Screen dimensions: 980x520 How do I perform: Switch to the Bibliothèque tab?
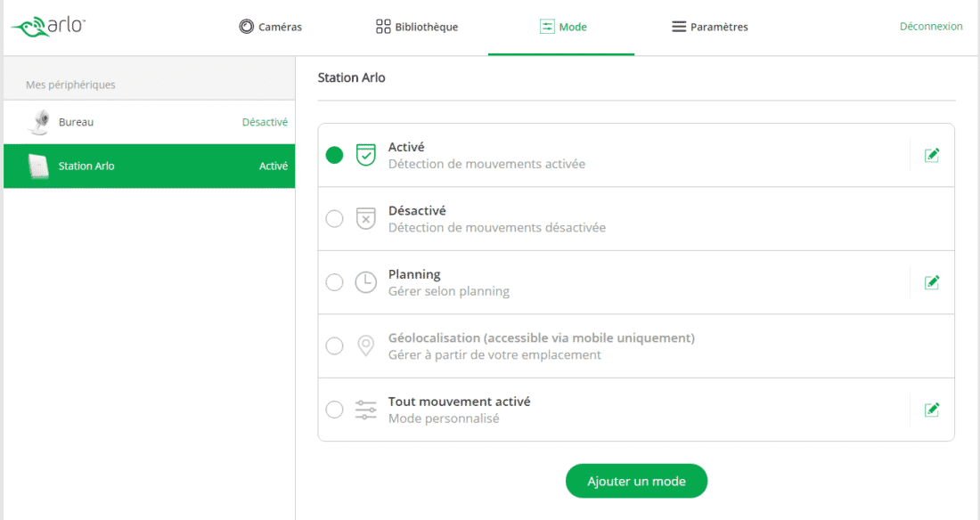point(417,27)
